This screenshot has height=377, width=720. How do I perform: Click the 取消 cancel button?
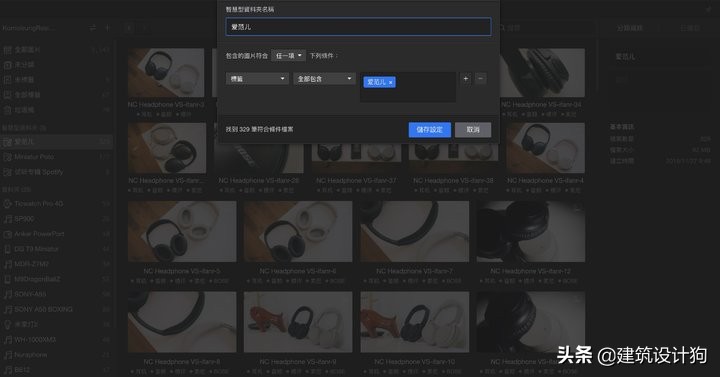(473, 129)
